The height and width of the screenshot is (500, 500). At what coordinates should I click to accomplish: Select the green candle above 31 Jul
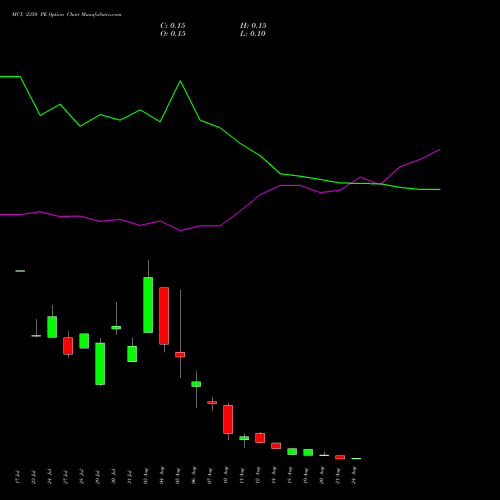point(132,354)
